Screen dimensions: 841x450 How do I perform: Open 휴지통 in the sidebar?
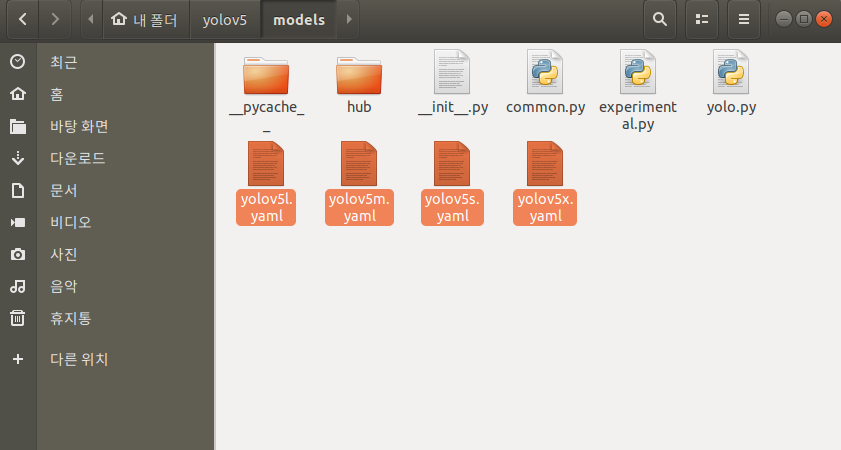click(x=70, y=319)
